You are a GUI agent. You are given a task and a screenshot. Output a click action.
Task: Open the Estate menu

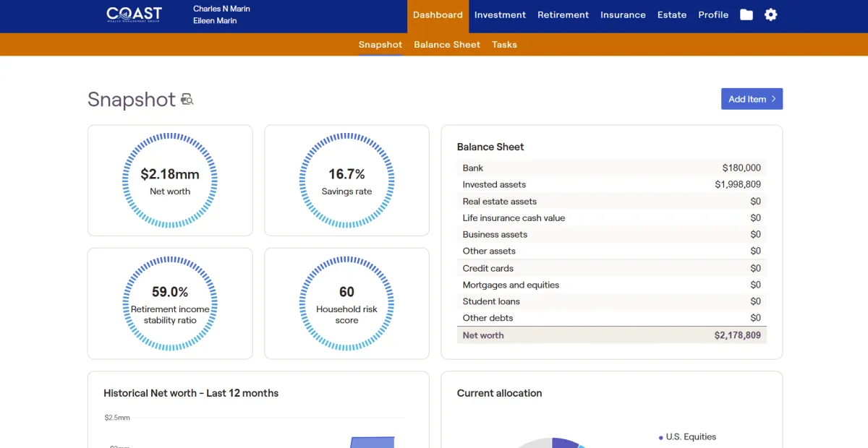coord(672,14)
